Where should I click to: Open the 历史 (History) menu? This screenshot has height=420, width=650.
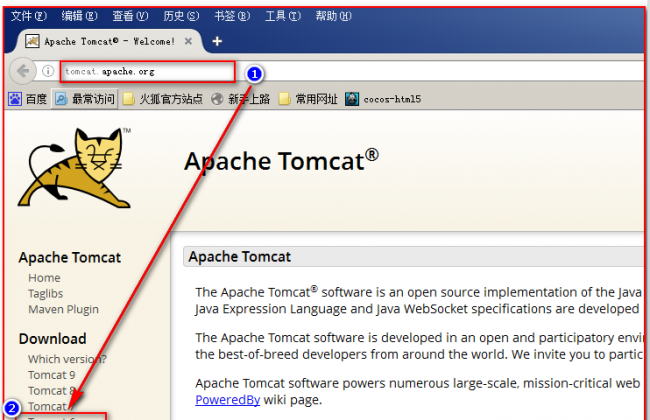pyautogui.click(x=181, y=16)
